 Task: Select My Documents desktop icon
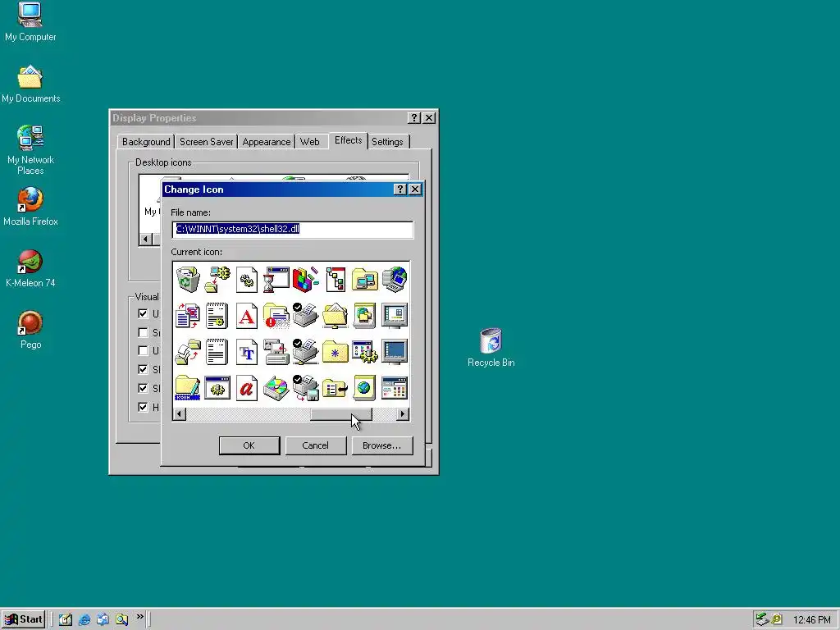pos(30,84)
